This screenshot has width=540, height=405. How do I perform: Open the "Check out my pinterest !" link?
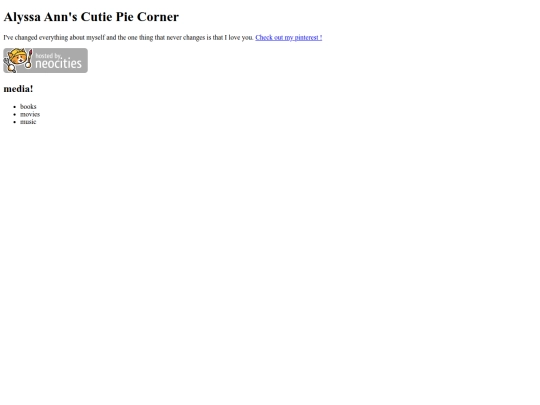tap(289, 38)
